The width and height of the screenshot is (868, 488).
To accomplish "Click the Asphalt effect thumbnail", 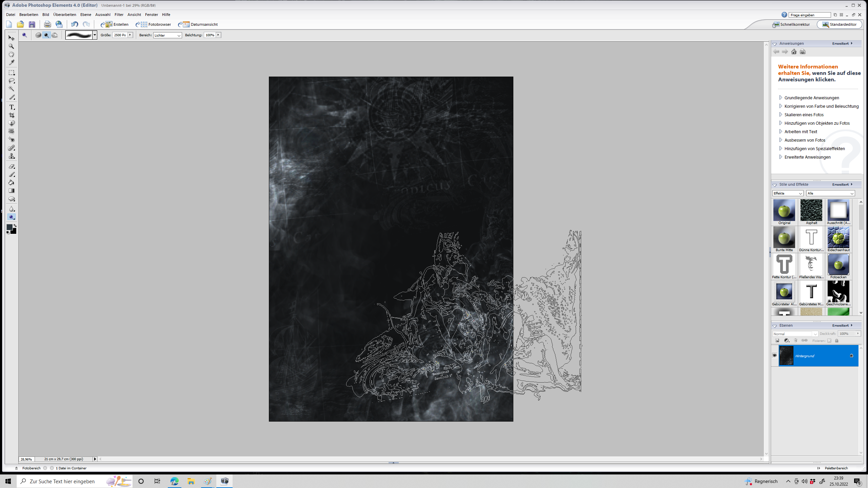I will 811,210.
